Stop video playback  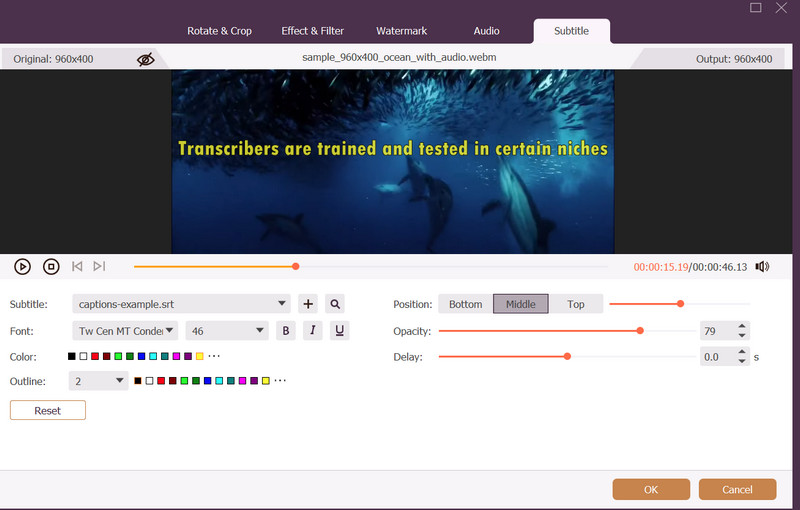pos(51,266)
